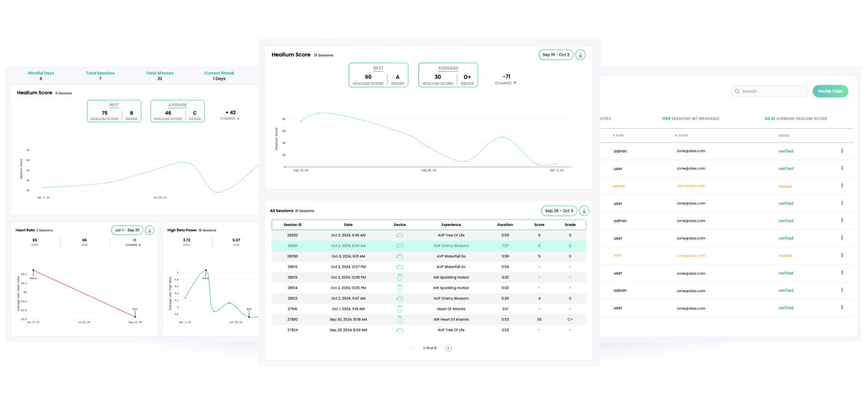Click the magnifier icon in the Search box

point(737,91)
